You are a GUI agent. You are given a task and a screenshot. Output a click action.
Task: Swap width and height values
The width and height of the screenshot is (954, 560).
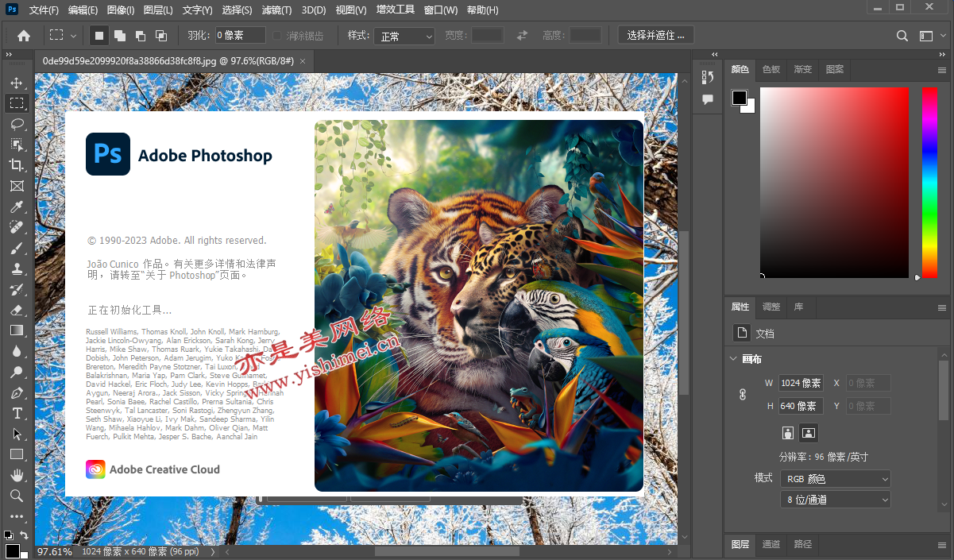(x=522, y=36)
